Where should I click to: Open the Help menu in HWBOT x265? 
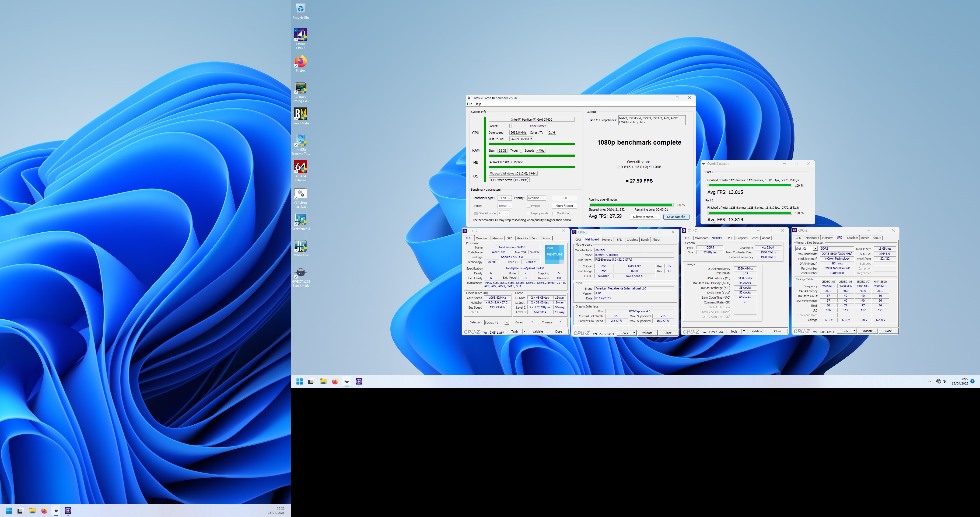pos(477,104)
